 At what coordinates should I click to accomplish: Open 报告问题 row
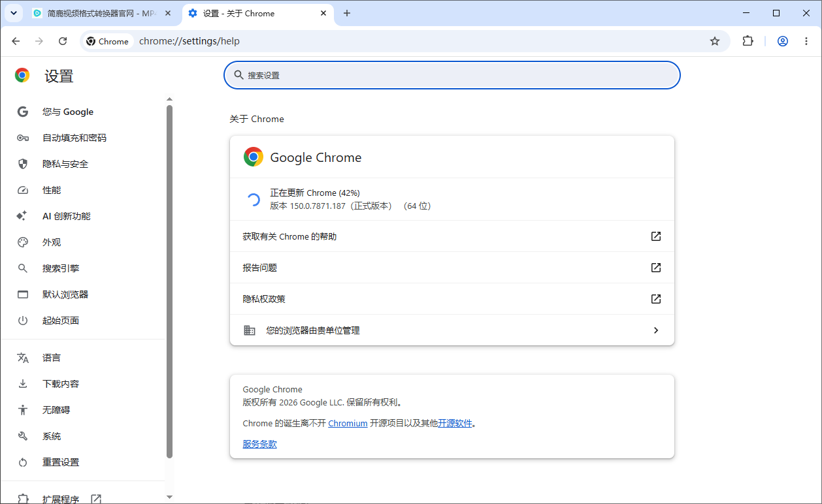tap(452, 268)
